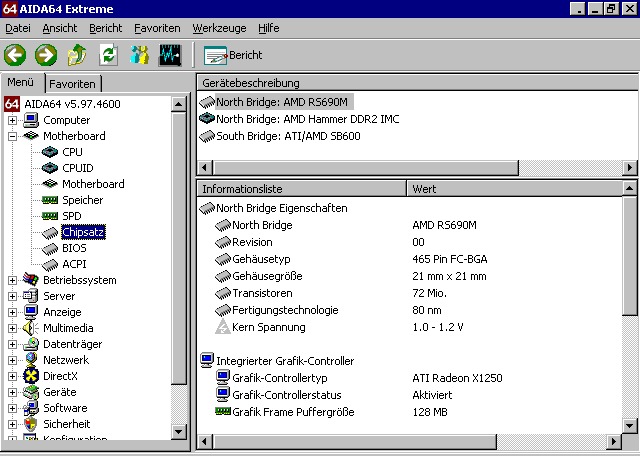Open the Werkzeuge menu

(219, 28)
